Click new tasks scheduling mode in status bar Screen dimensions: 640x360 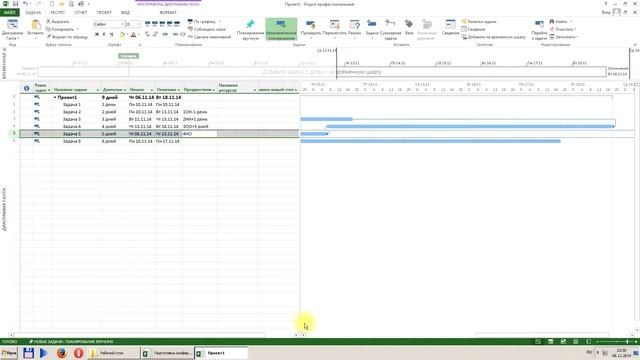pyautogui.click(x=71, y=341)
